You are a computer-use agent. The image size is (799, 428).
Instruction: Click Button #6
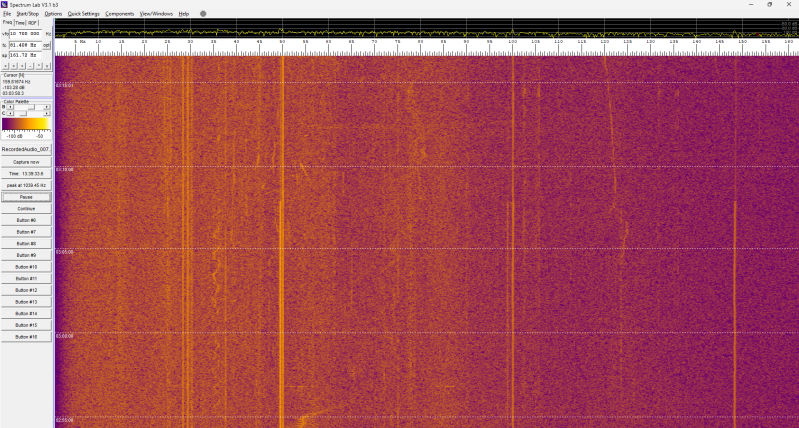point(26,220)
